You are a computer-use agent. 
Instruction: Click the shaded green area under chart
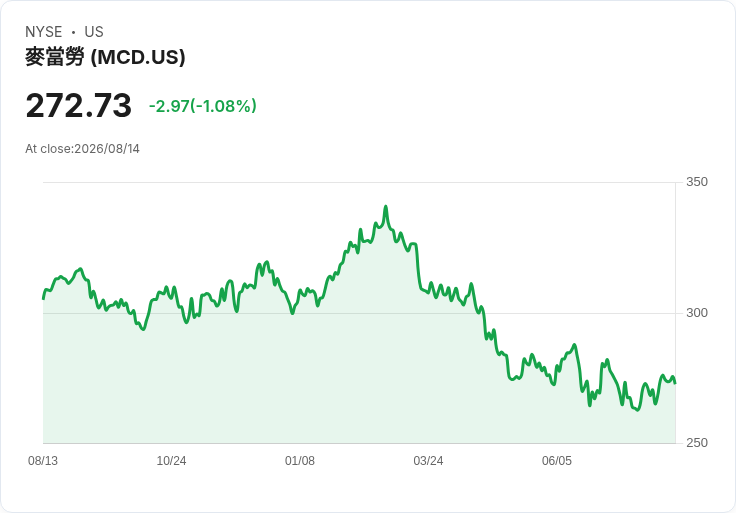click(329, 385)
